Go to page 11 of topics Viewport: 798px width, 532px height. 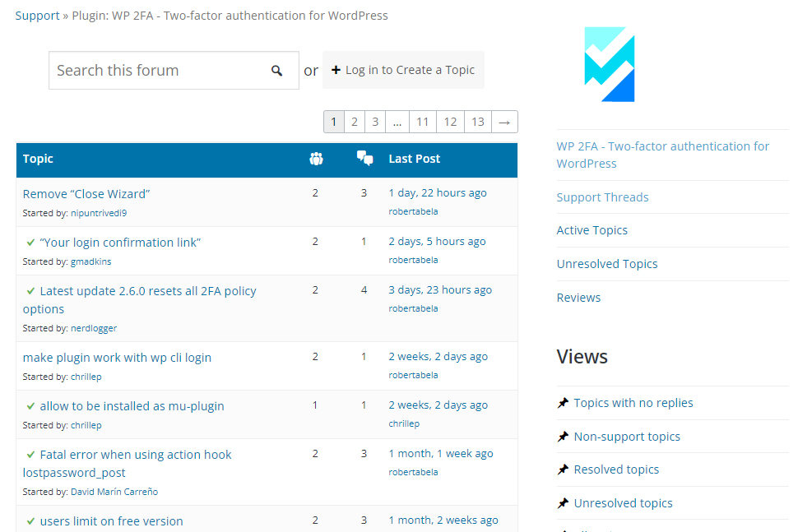(x=422, y=122)
